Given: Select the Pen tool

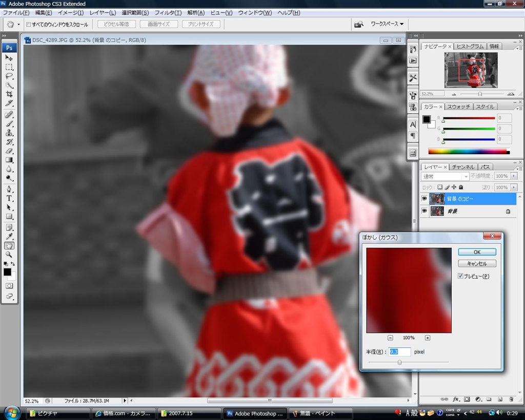Looking at the screenshot, I should (x=9, y=190).
